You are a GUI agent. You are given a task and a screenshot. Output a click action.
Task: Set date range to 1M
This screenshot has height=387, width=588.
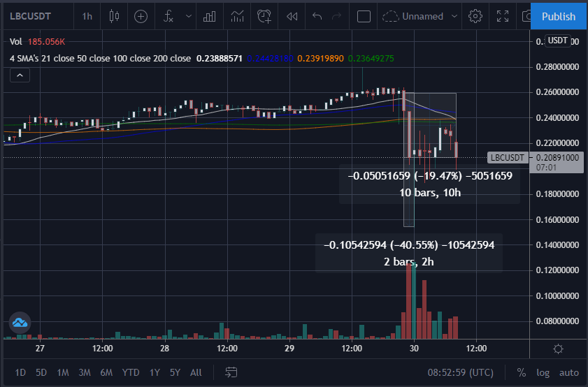click(x=63, y=372)
